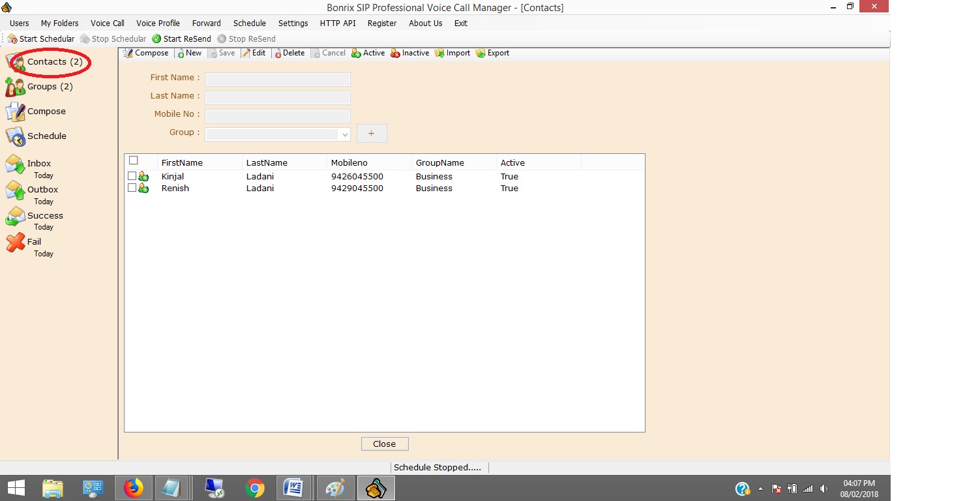
Task: Create New contact from toolbar
Action: coord(189,53)
